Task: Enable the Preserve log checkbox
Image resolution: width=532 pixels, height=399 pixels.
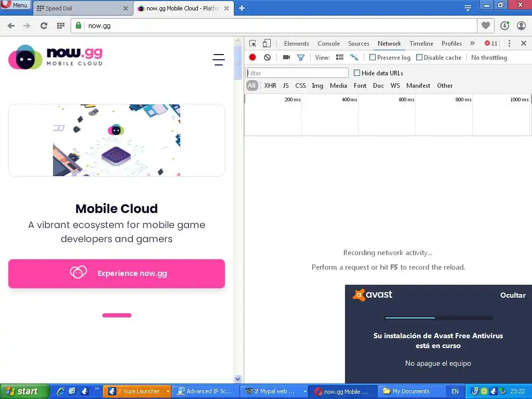Action: tap(372, 57)
